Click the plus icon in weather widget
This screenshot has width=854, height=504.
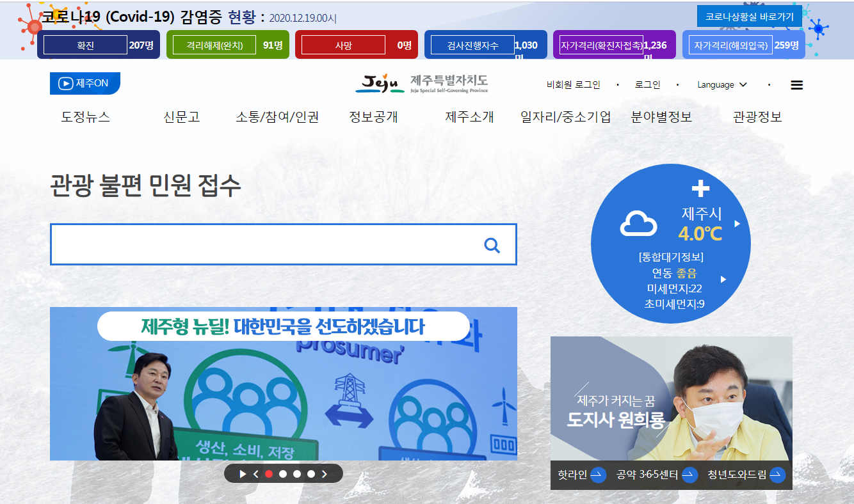tap(701, 188)
